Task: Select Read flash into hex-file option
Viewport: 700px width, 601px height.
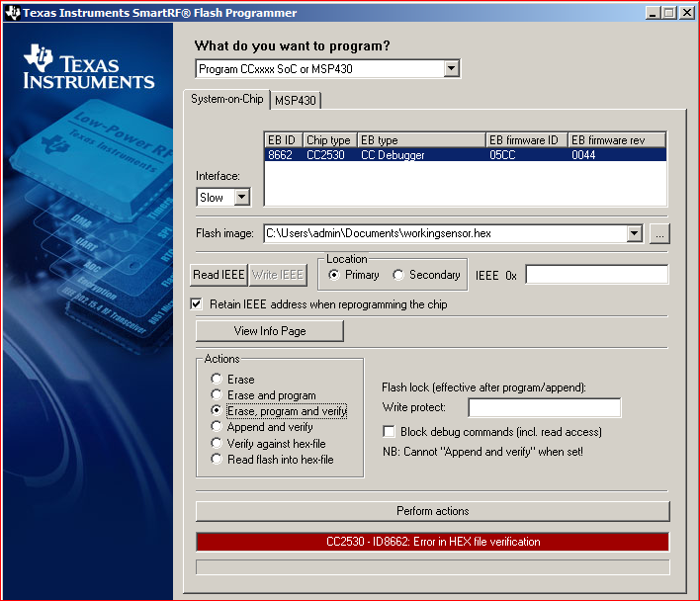Action: [x=217, y=459]
